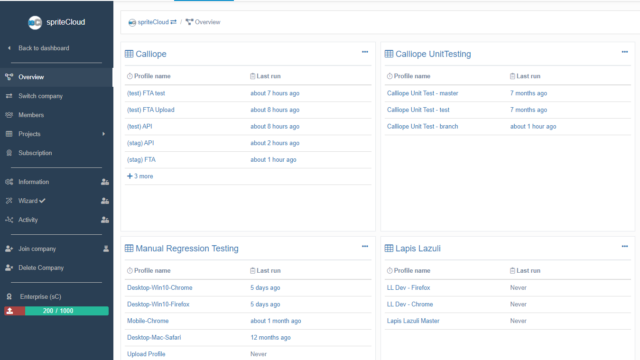Click the Switch company arrows icon
Image resolution: width=640 pixels, height=360 pixels.
tap(9, 96)
